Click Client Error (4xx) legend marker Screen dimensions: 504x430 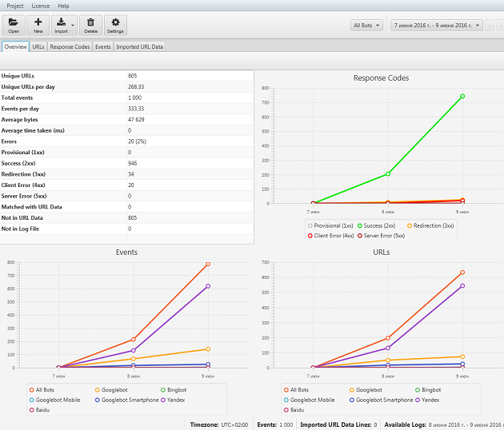pos(310,236)
